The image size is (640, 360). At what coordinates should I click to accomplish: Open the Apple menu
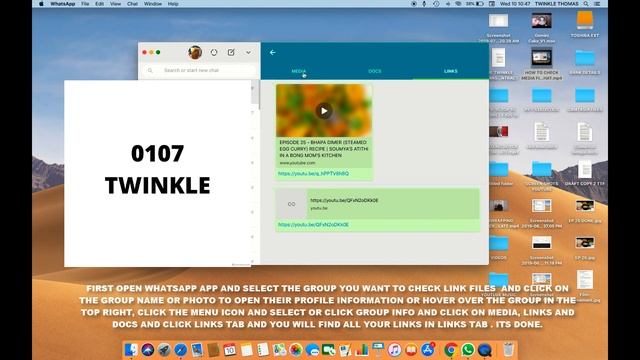tap(41, 4)
